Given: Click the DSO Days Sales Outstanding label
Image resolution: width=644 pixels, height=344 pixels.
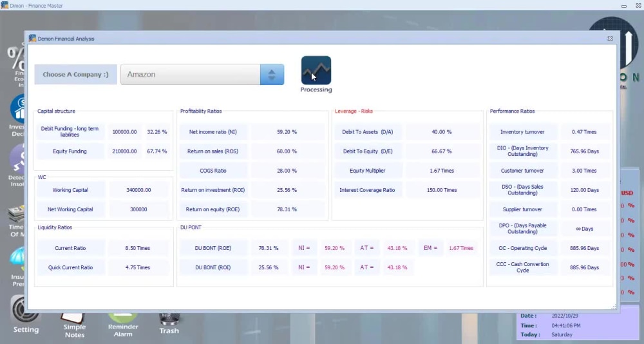Looking at the screenshot, I should [x=522, y=189].
